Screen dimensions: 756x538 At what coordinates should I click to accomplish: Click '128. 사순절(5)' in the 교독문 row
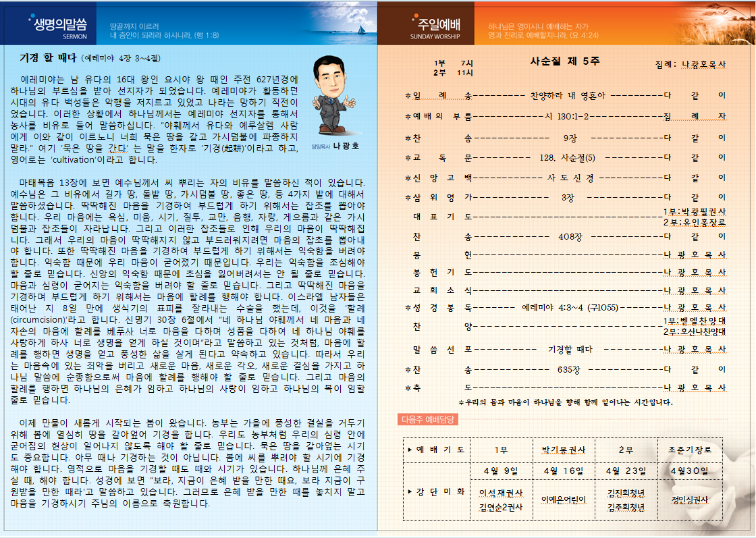[568, 158]
